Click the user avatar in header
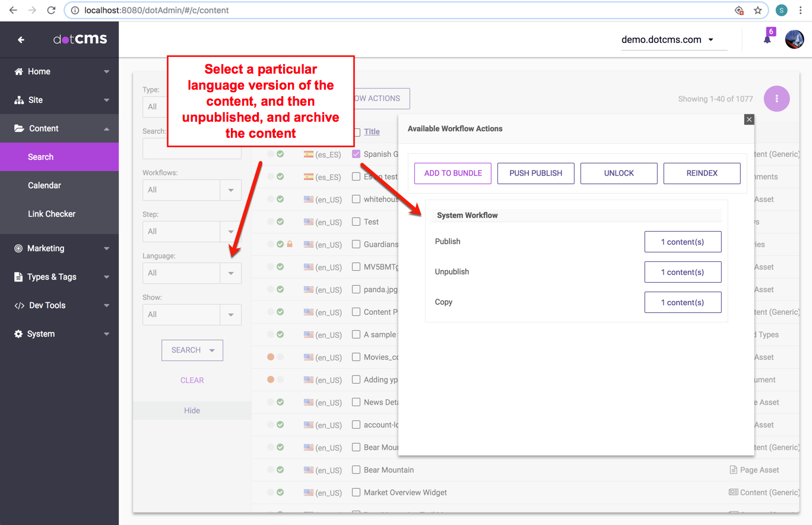 click(x=794, y=40)
